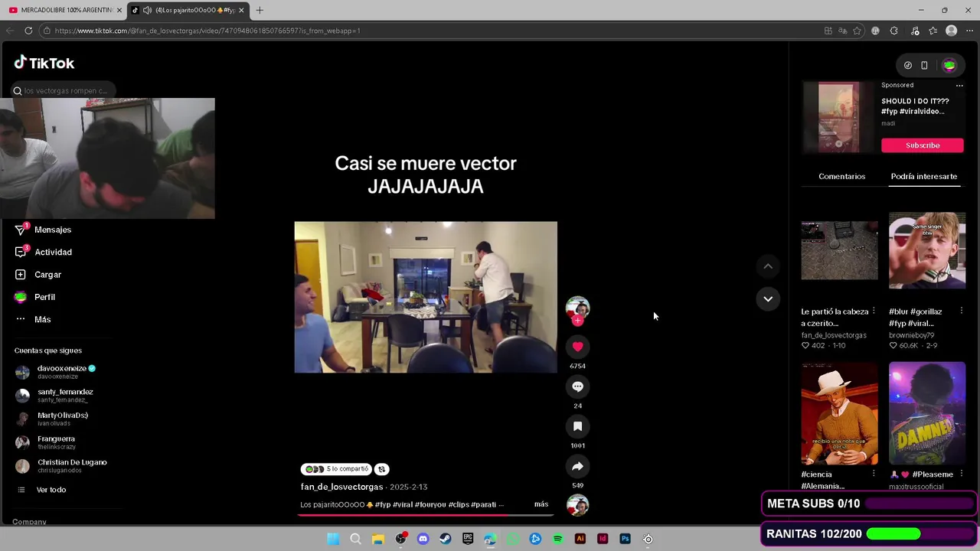The width and height of the screenshot is (980, 551).
Task: Switch to 'Podría interesarte' tab
Action: [x=923, y=176]
